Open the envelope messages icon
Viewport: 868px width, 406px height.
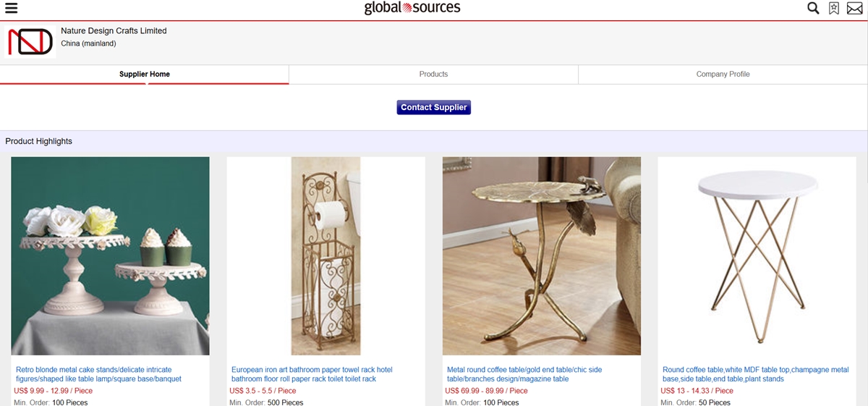[x=855, y=9]
